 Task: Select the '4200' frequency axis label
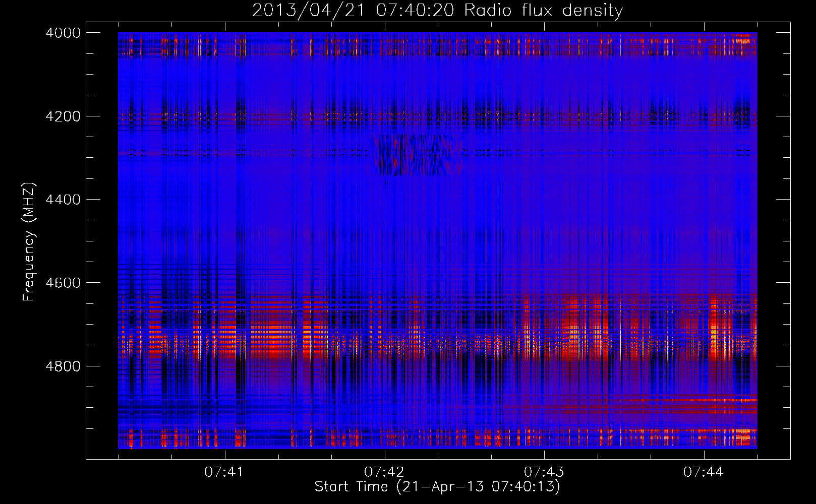(x=63, y=116)
